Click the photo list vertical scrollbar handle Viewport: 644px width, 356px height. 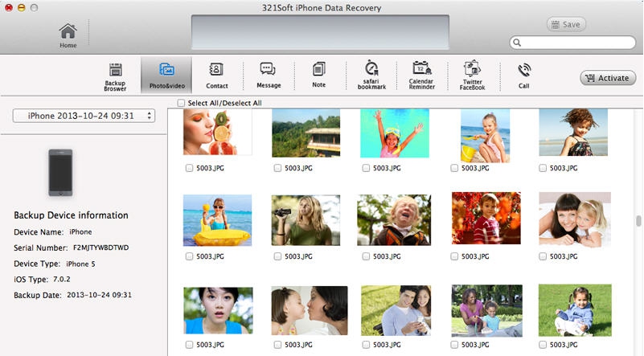point(638,221)
